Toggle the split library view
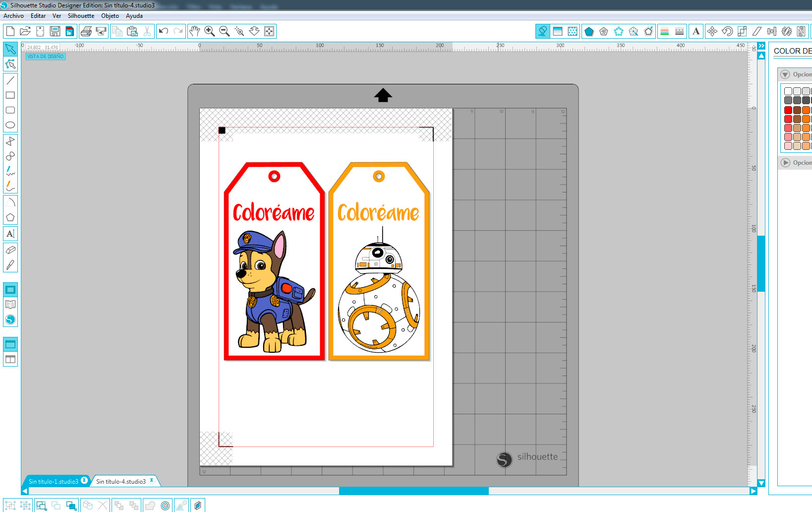Image resolution: width=812 pixels, height=512 pixels. [x=10, y=359]
